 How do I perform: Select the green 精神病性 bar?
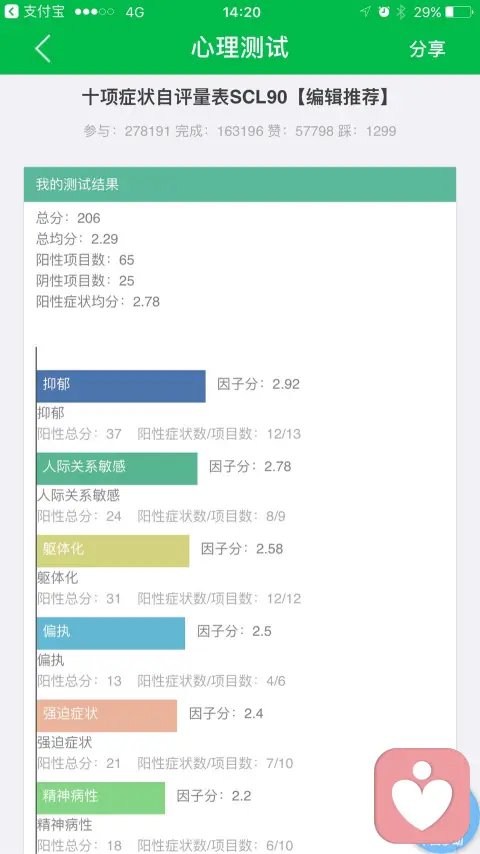(100, 798)
